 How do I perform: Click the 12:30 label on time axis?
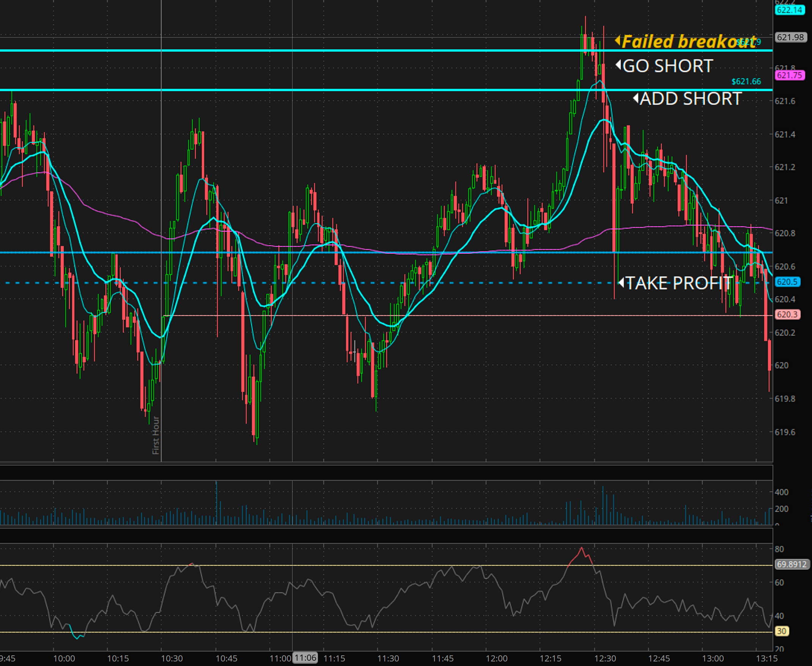[x=605, y=658]
